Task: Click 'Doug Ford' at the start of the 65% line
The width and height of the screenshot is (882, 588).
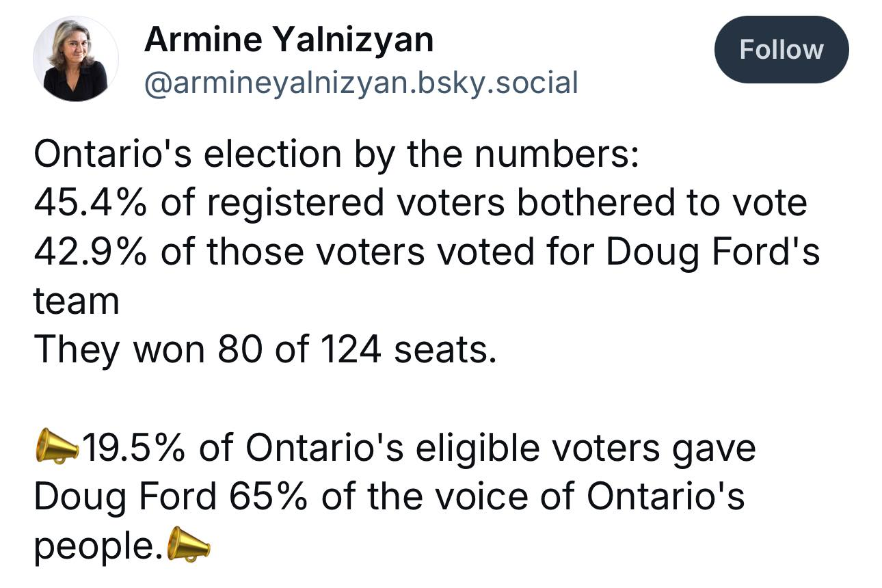Action: 125,498
